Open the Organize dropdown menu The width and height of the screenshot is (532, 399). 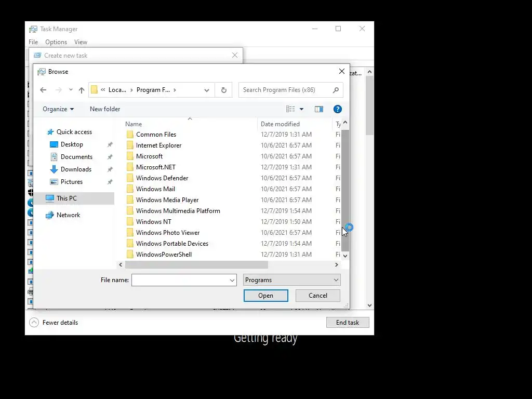58,109
